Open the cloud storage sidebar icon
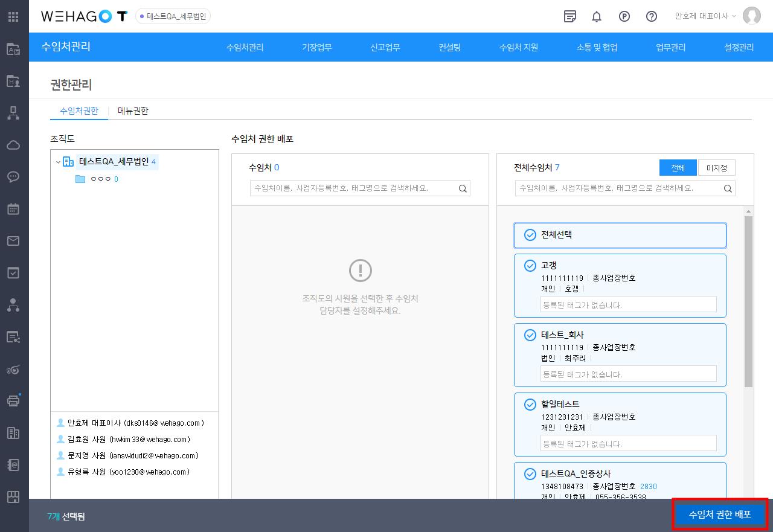The image size is (773, 532). pyautogui.click(x=13, y=145)
